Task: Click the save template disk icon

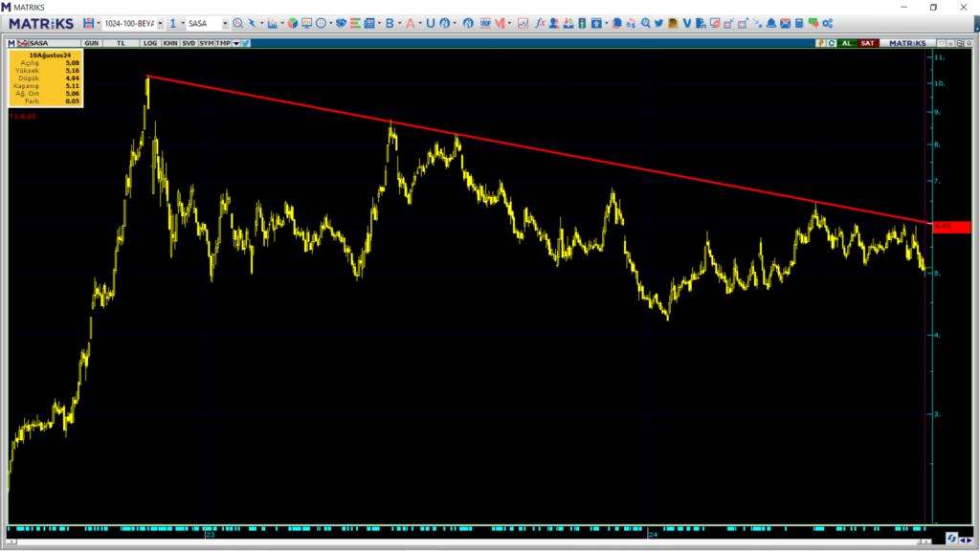Action: tap(89, 23)
